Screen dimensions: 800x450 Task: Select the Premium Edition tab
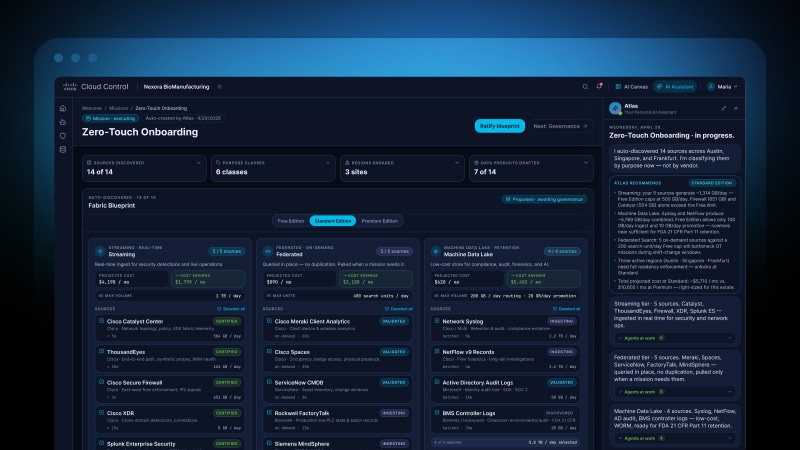(x=380, y=221)
